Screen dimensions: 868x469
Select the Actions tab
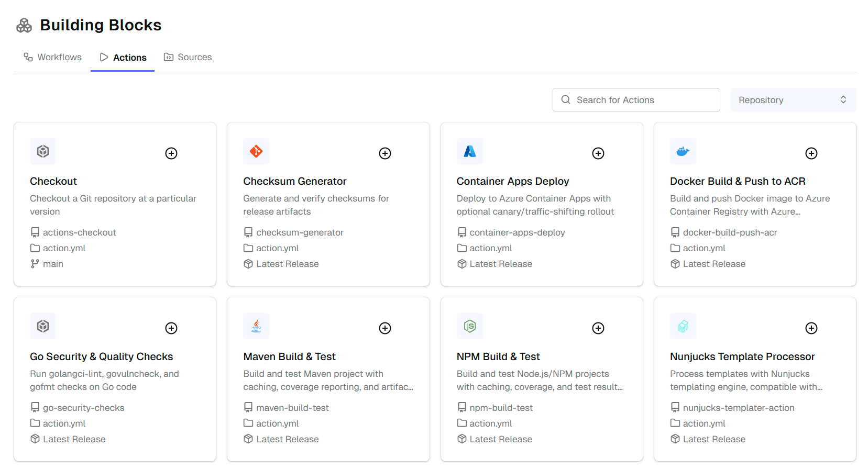(x=123, y=58)
